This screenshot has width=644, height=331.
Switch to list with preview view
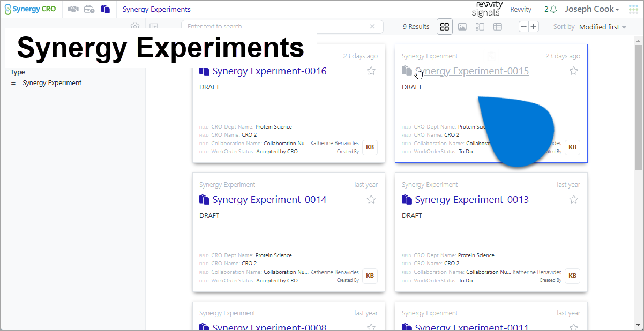coord(480,27)
